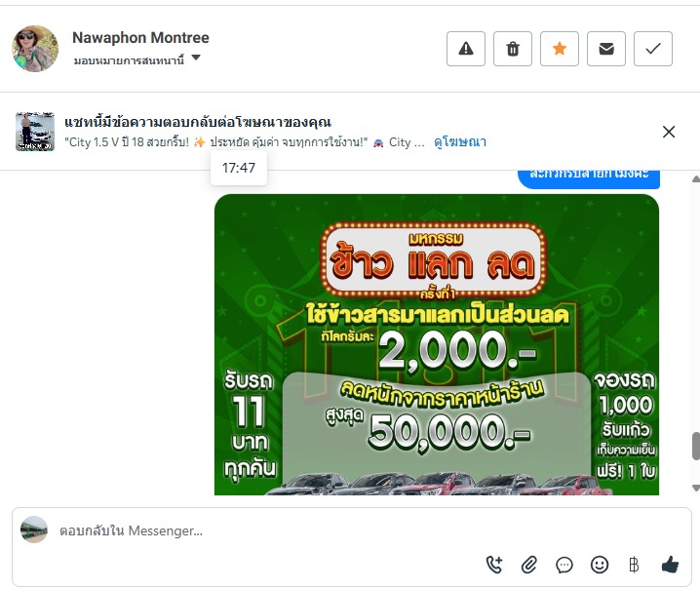Delete conversation with trash can icon
Image resolution: width=700 pixels, height=589 pixels.
[513, 49]
